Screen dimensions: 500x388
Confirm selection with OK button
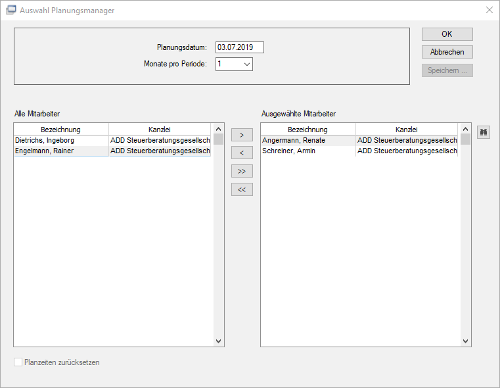(447, 34)
